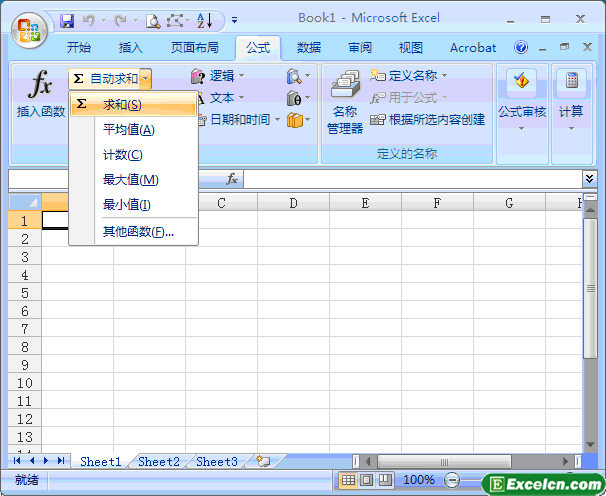Open the Name Manager (名称管理器)
Viewport: 606px width, 496px height.
(x=345, y=104)
